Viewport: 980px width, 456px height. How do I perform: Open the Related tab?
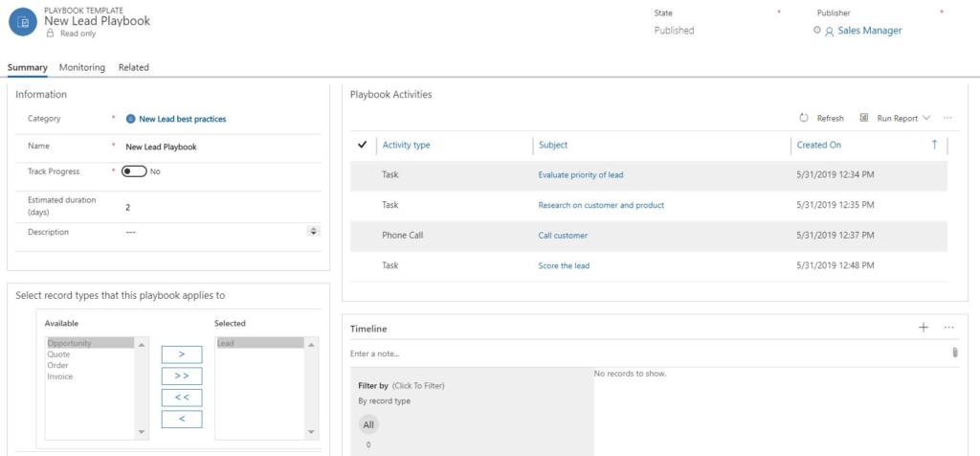[x=133, y=68]
